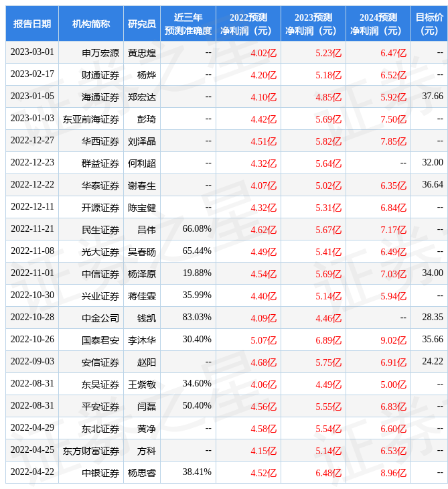The width and height of the screenshot is (448, 489).
Task: Click researcher name 吴春旸
Action: [x=142, y=252]
